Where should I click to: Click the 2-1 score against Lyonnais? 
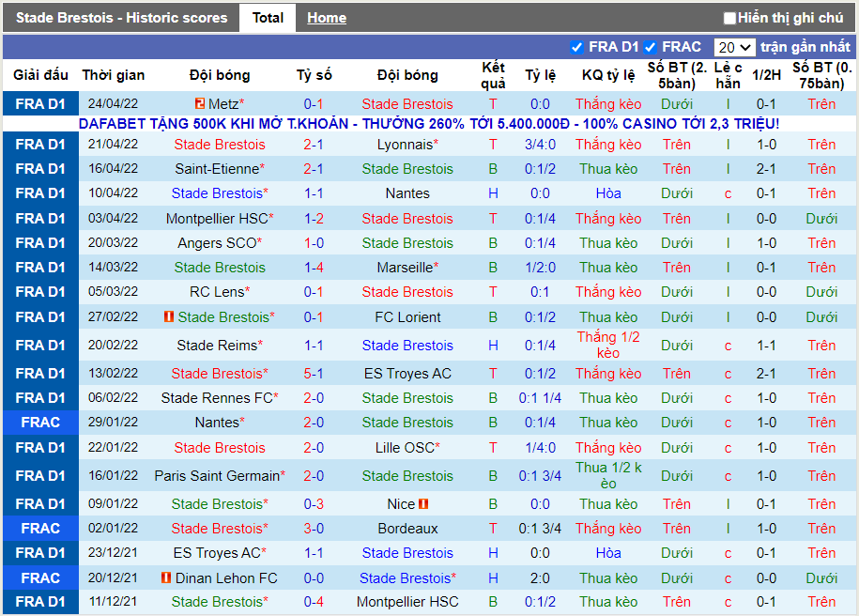tap(314, 145)
